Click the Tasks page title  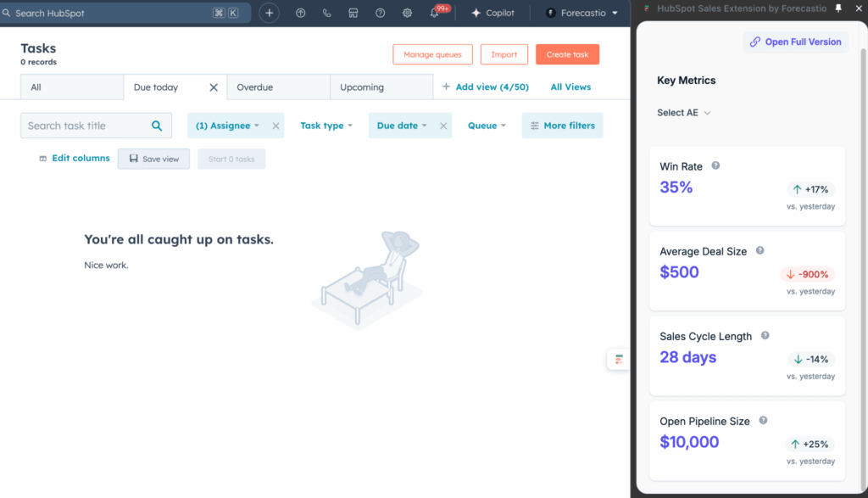point(38,48)
